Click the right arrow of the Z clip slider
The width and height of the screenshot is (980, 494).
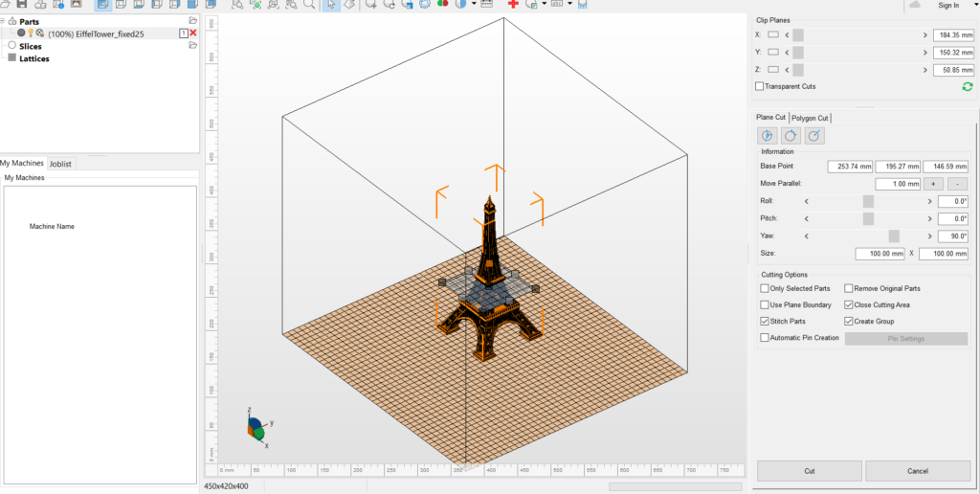click(x=925, y=70)
